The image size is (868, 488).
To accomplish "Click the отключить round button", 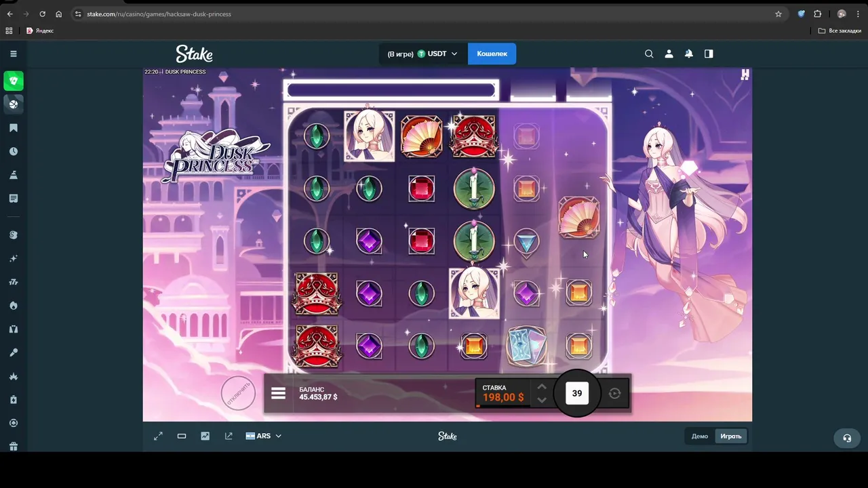I will pos(238,392).
